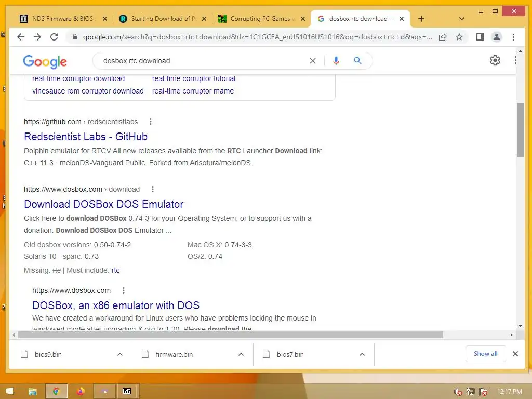
Task: Show all downloads
Action: click(486, 354)
